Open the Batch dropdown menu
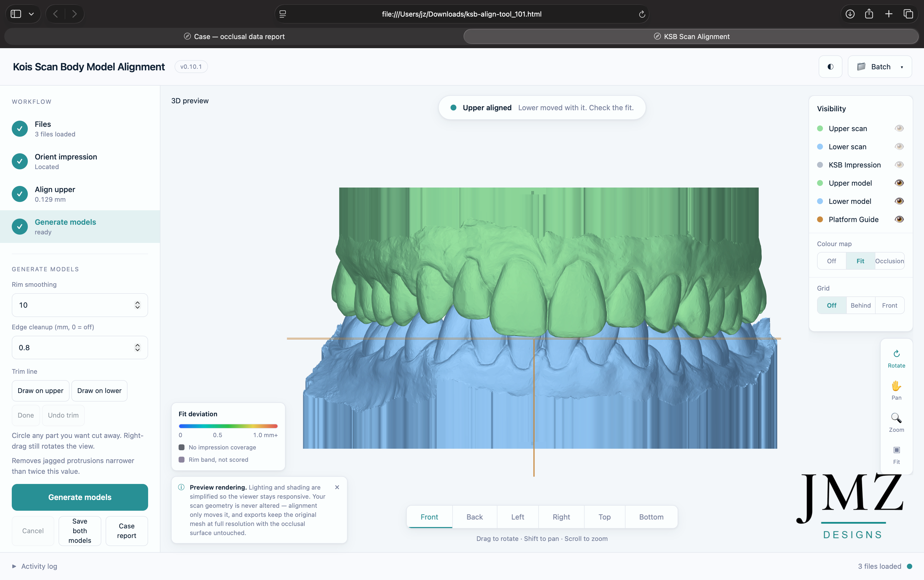 coord(880,67)
